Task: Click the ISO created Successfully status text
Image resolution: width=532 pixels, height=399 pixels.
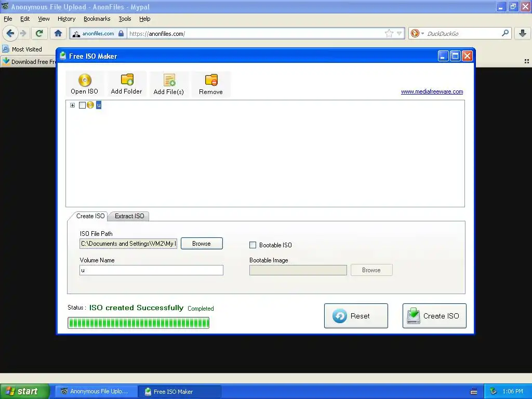Action: [136, 308]
